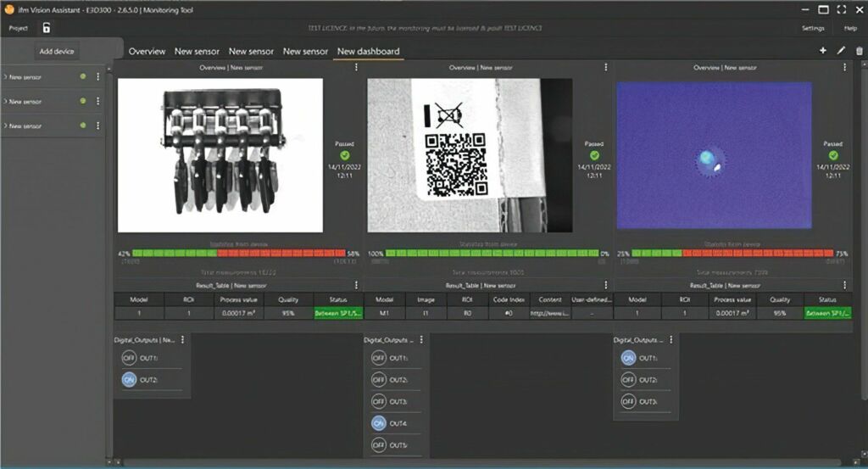Open kebab menu of right Overview panel
The image size is (868, 469).
(x=845, y=67)
